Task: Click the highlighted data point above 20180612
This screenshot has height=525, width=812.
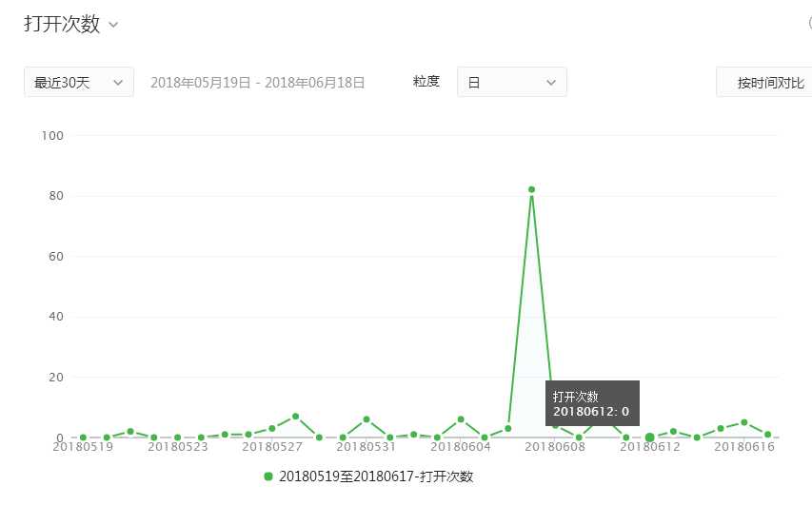Action: tap(649, 437)
